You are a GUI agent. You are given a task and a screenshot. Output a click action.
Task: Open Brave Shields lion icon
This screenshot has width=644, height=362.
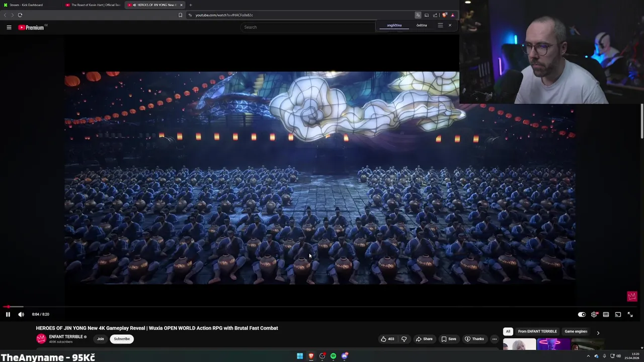[444, 15]
